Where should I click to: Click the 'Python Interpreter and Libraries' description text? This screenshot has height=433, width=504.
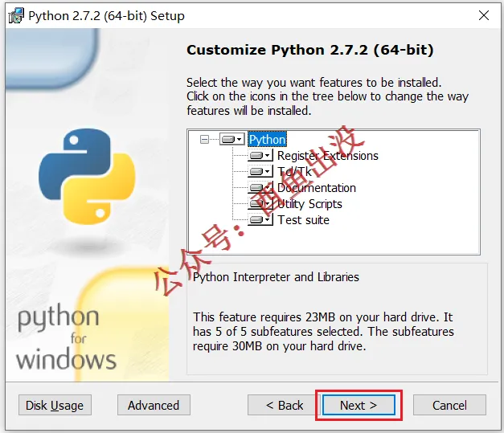(x=276, y=277)
